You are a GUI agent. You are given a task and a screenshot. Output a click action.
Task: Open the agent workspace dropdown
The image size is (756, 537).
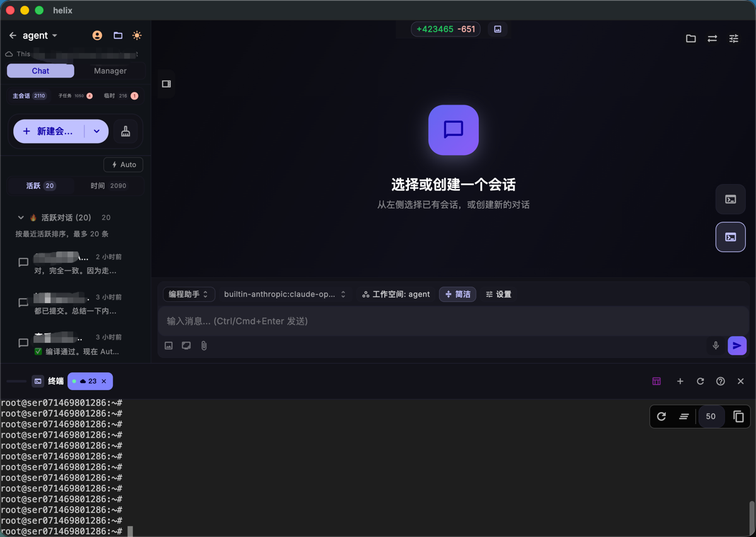point(40,36)
